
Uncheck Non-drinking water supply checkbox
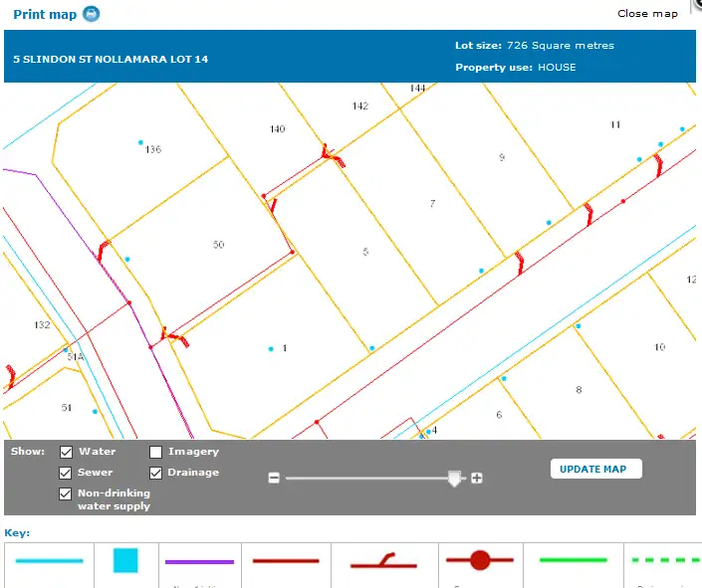click(67, 493)
